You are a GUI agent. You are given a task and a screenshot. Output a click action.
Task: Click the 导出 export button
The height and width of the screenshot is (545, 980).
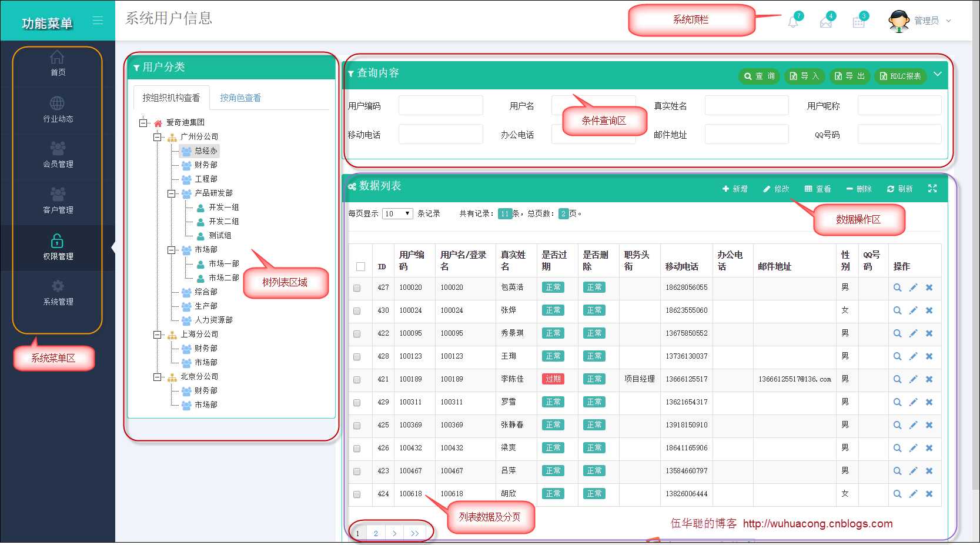click(x=850, y=76)
